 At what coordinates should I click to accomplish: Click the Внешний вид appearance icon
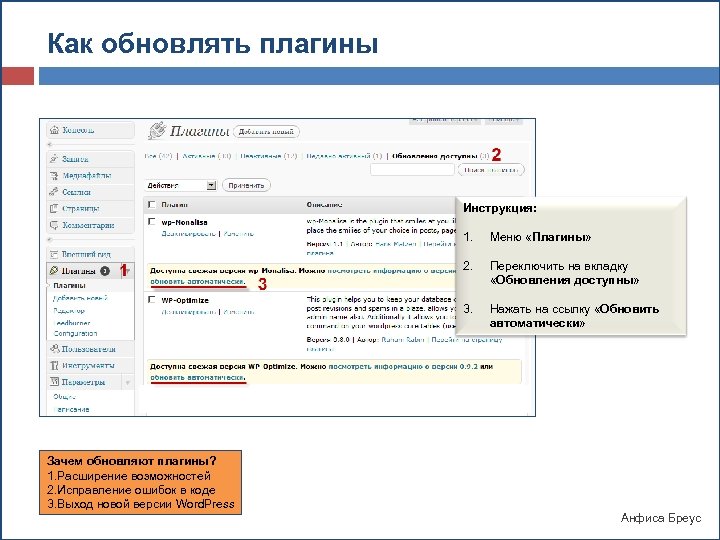coord(54,254)
